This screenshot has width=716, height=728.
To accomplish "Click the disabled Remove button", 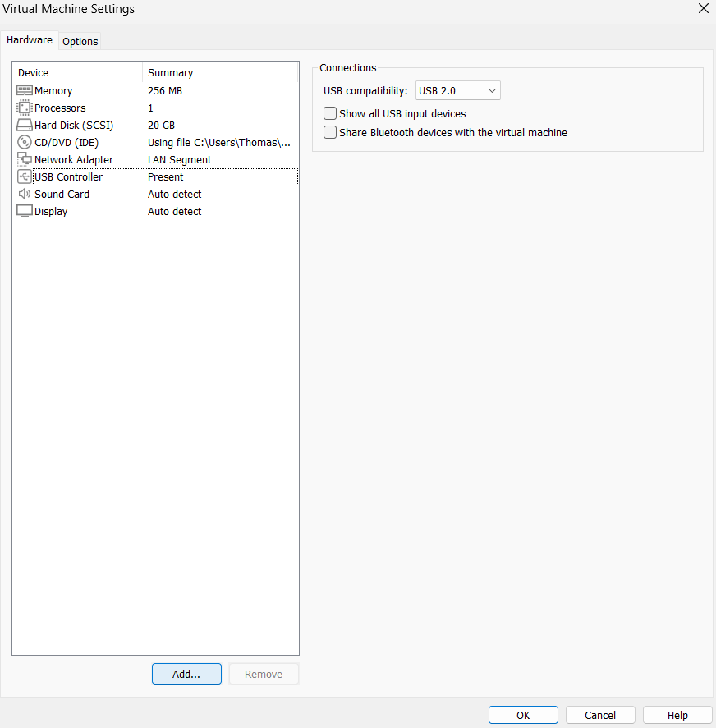I will tap(264, 674).
